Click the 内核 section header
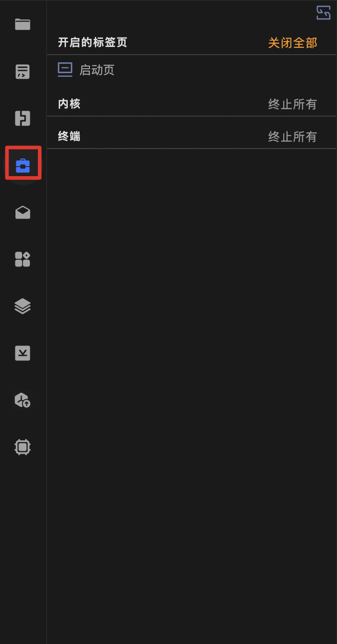This screenshot has height=644, width=337. tap(69, 104)
